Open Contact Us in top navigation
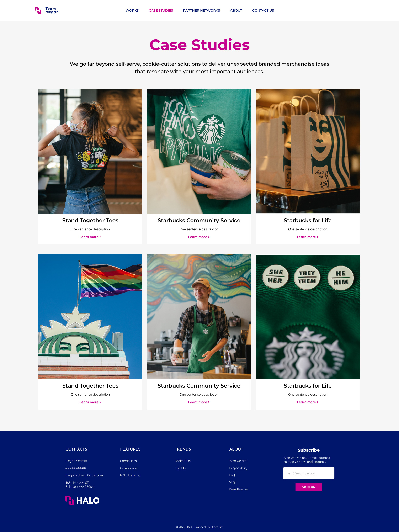399x532 pixels. coord(263,10)
